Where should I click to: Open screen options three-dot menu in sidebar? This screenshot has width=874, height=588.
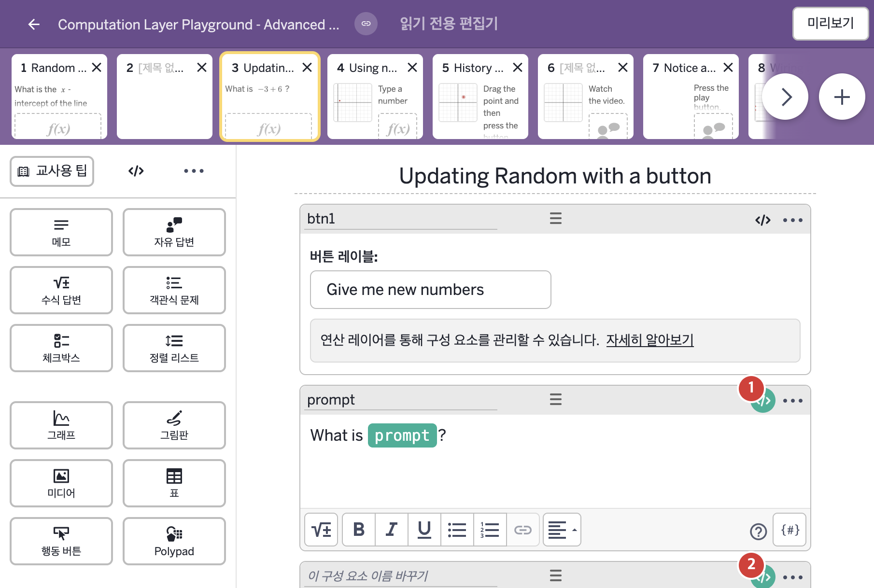[x=194, y=171]
